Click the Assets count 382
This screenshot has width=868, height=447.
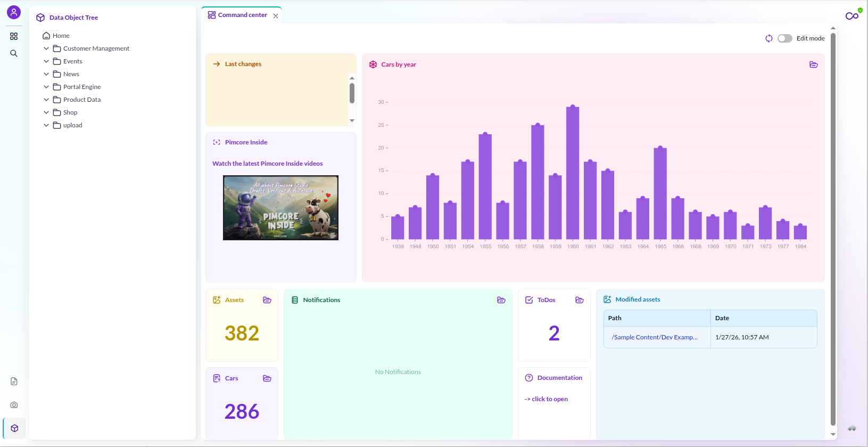[x=242, y=334]
